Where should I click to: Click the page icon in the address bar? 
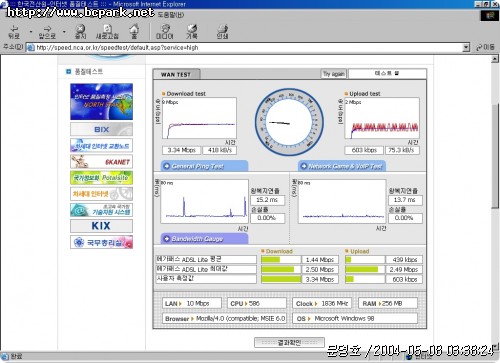click(31, 48)
